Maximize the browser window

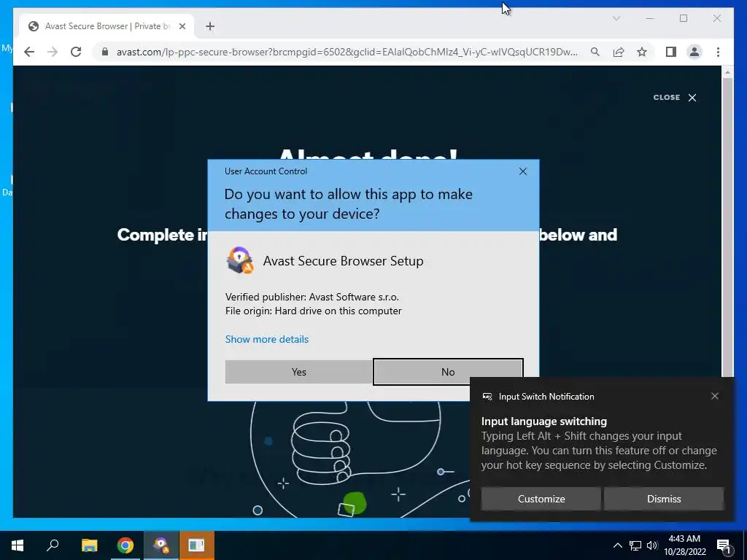pyautogui.click(x=684, y=18)
